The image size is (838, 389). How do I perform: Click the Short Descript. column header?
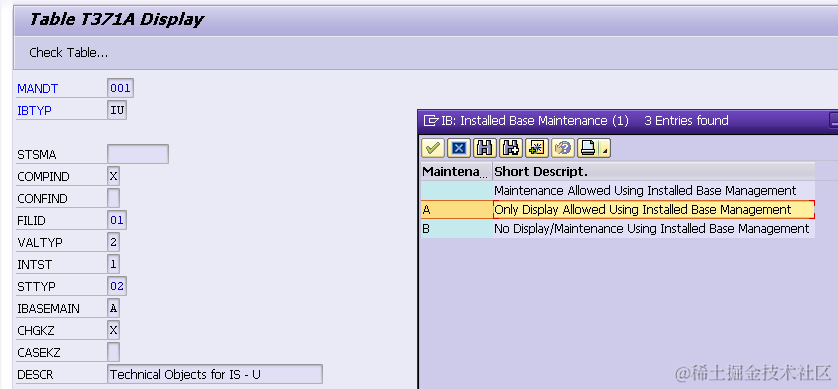(x=654, y=172)
